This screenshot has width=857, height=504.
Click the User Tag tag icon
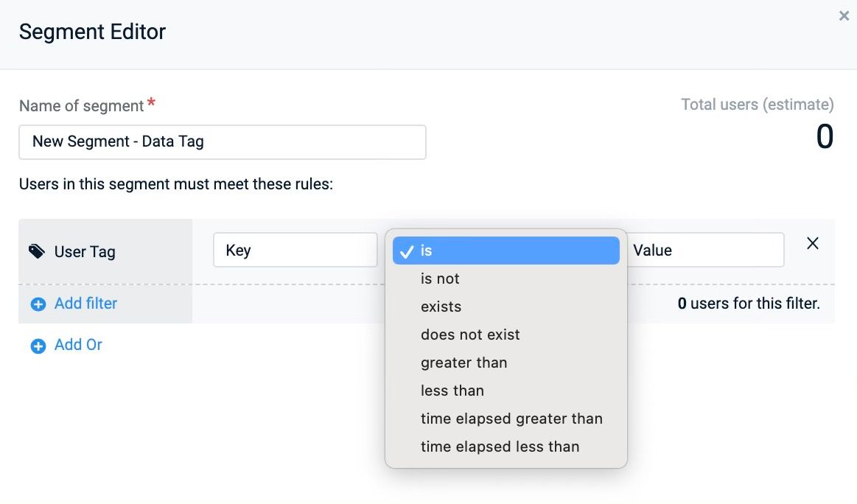point(37,251)
